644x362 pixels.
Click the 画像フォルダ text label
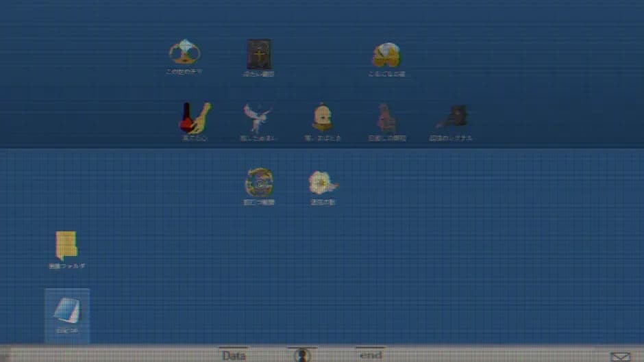click(67, 266)
